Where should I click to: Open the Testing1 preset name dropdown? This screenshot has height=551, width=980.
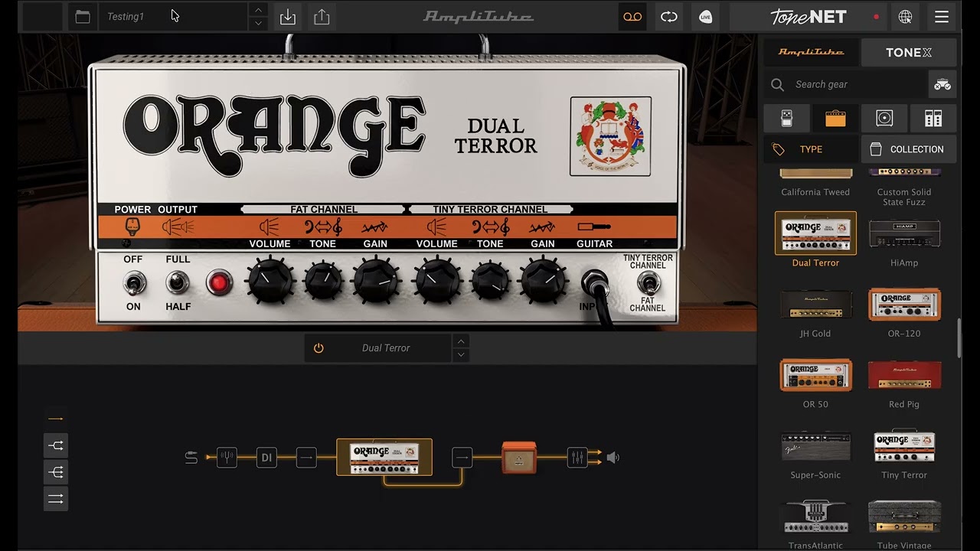(x=173, y=17)
